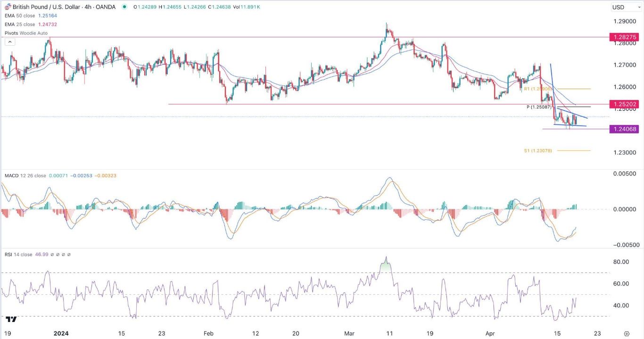Collapse the indicator legend with the chevron
The height and width of the screenshot is (339, 644).
(10, 41)
